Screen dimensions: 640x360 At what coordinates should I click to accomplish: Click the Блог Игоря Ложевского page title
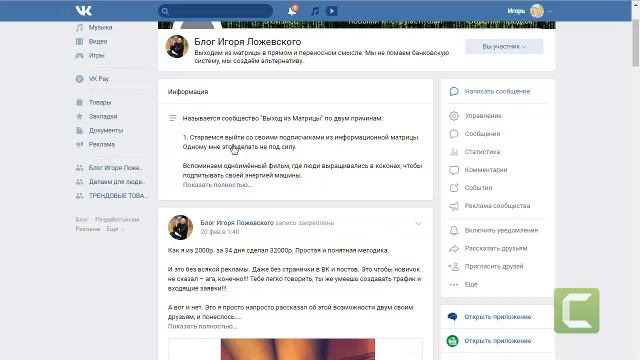pyautogui.click(x=248, y=42)
